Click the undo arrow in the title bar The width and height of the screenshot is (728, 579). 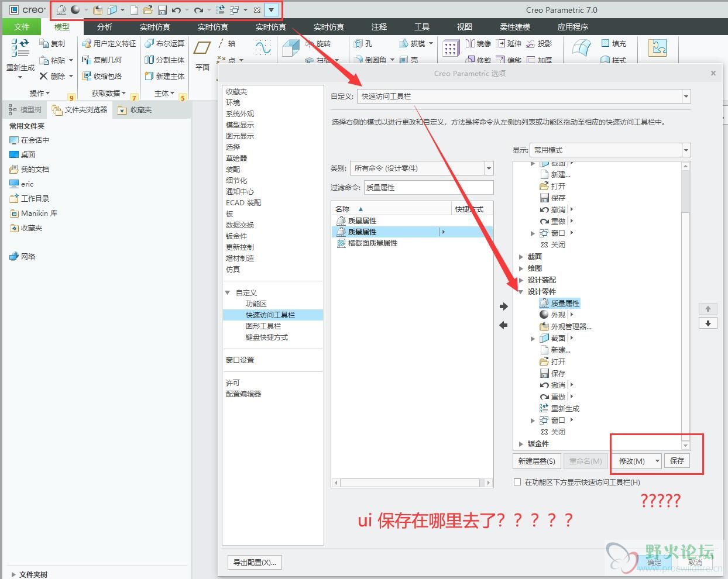click(x=176, y=10)
